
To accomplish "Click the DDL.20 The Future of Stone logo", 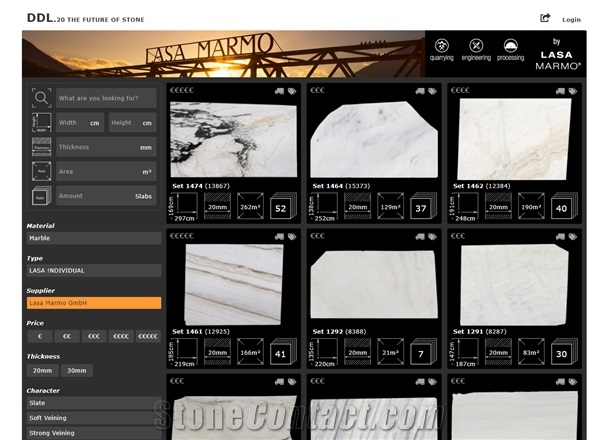I will point(86,18).
